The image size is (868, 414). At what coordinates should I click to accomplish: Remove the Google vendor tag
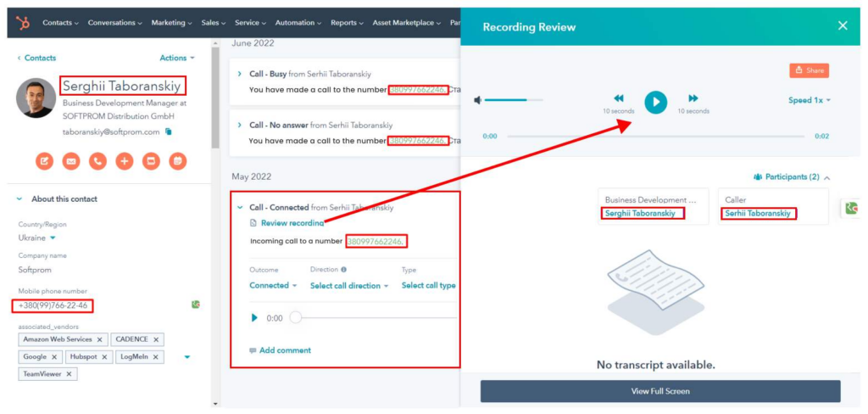point(54,357)
